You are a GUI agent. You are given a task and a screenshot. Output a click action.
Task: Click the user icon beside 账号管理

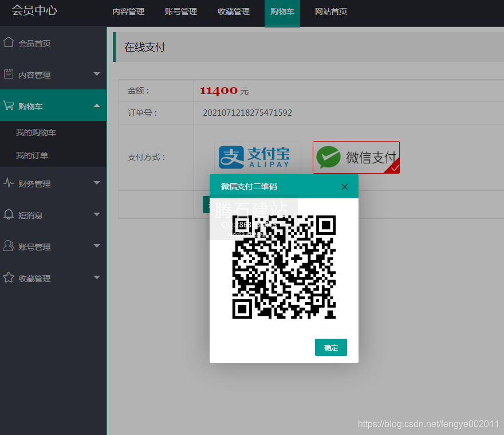[x=9, y=246]
